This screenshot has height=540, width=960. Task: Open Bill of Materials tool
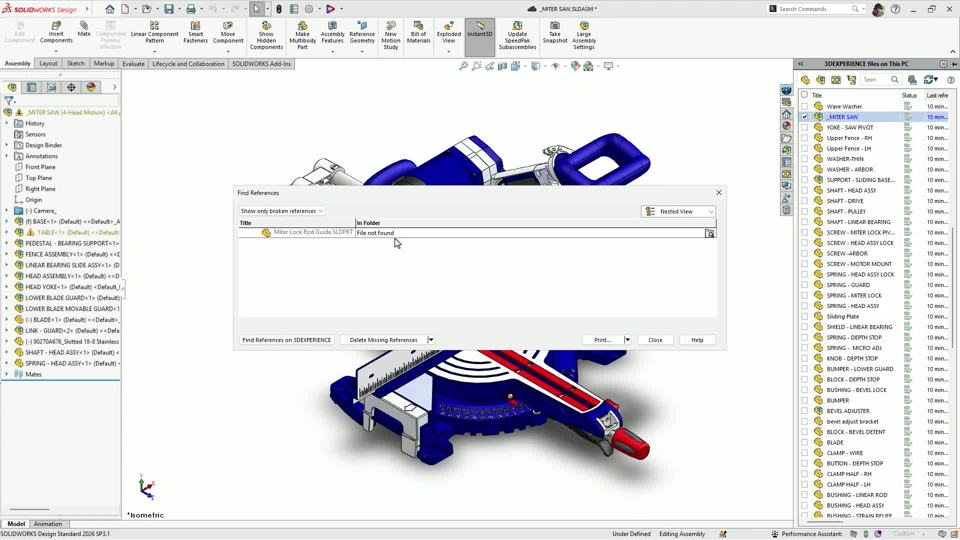click(x=419, y=32)
